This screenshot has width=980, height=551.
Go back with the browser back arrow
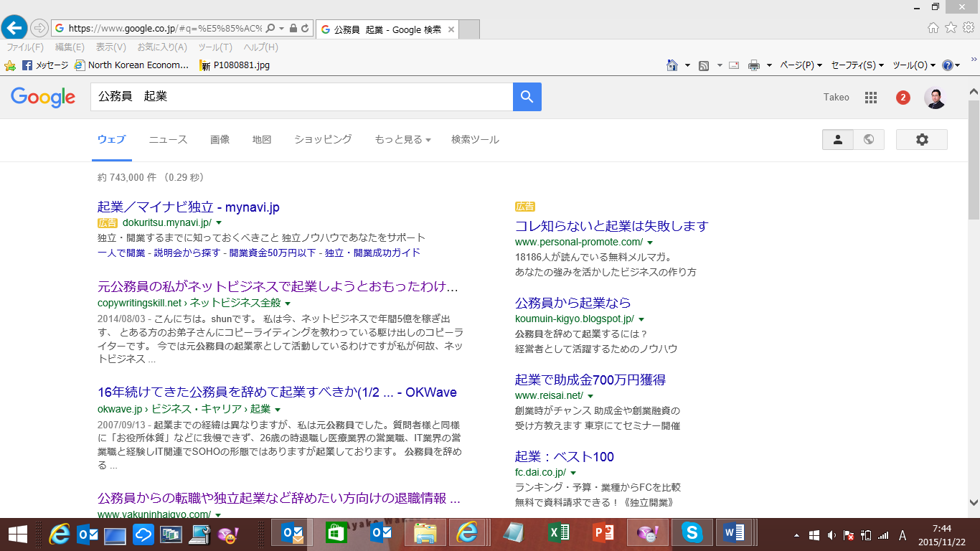point(14,28)
